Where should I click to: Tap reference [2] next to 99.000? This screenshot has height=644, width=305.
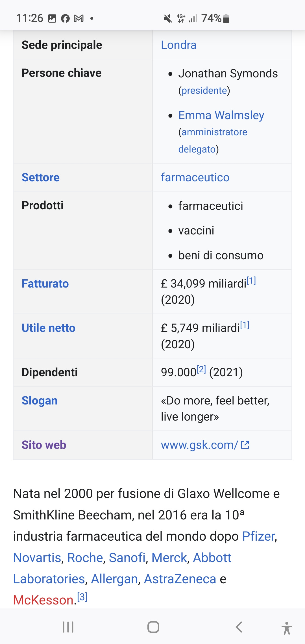(201, 369)
